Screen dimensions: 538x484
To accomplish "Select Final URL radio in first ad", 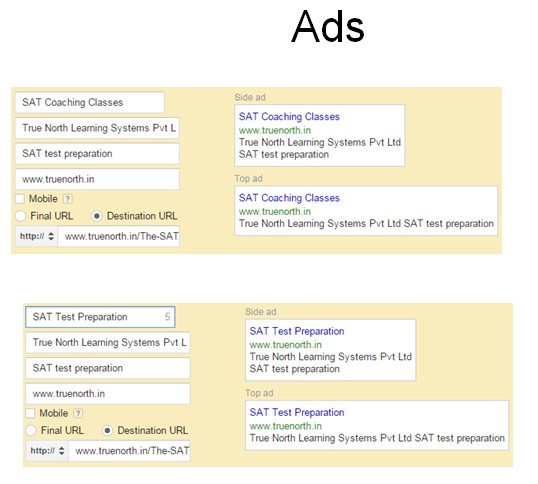I will point(21,216).
